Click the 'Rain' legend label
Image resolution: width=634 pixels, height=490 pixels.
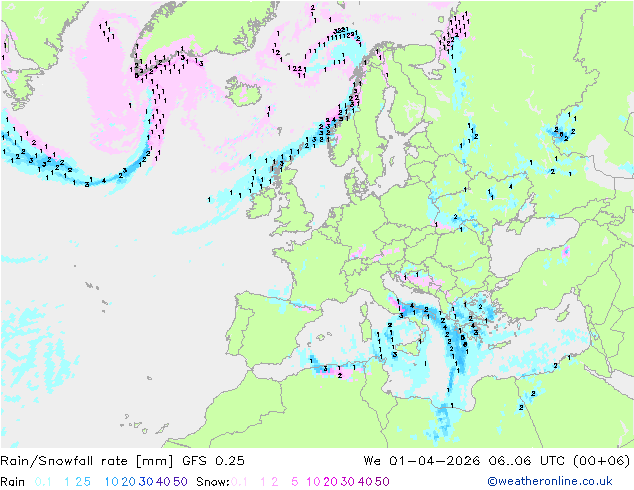(x=13, y=482)
